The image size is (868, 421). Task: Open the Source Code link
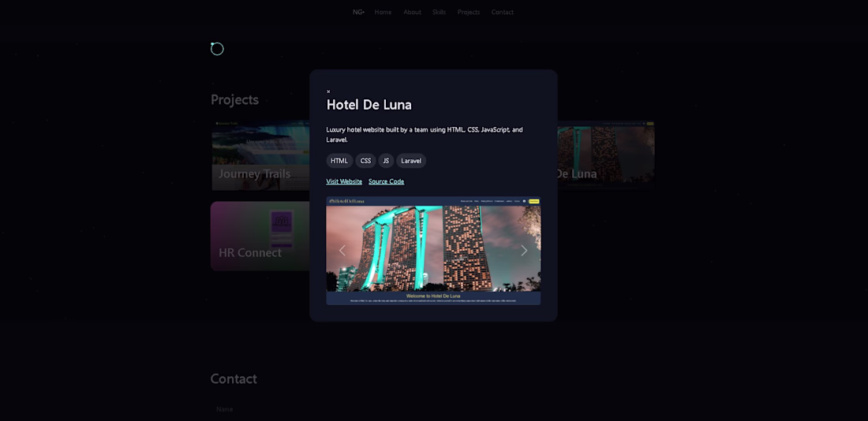pos(387,181)
